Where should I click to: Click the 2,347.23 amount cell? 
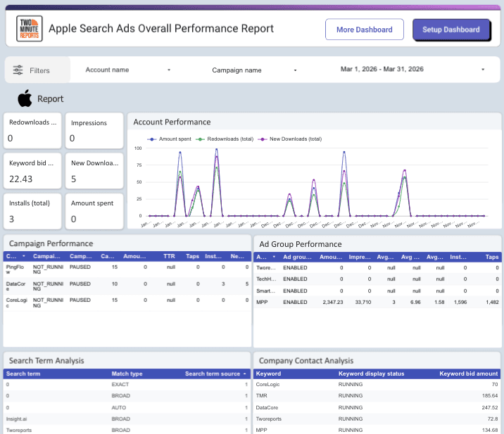pyautogui.click(x=333, y=302)
